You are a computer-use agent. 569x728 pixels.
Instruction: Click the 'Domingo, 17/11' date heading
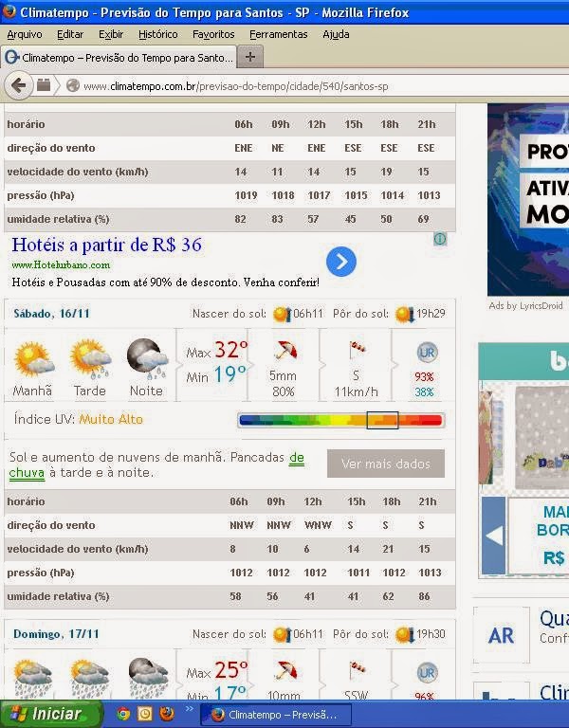coord(56,634)
